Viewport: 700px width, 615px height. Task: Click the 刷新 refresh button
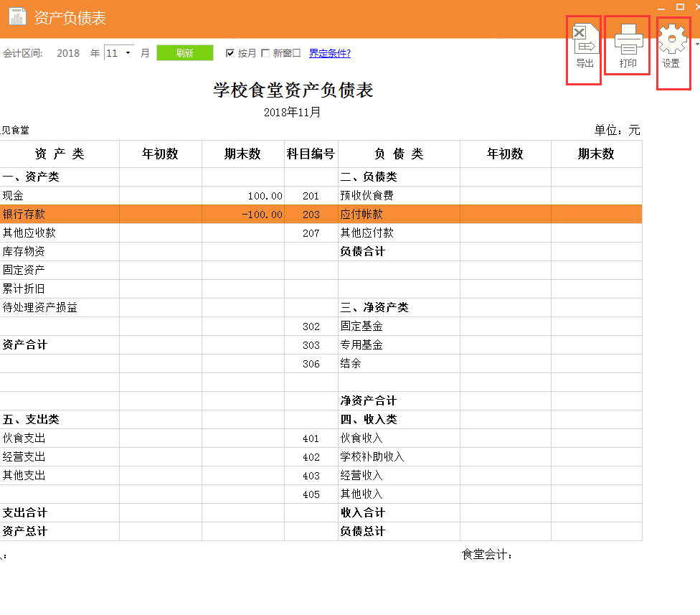pyautogui.click(x=184, y=53)
